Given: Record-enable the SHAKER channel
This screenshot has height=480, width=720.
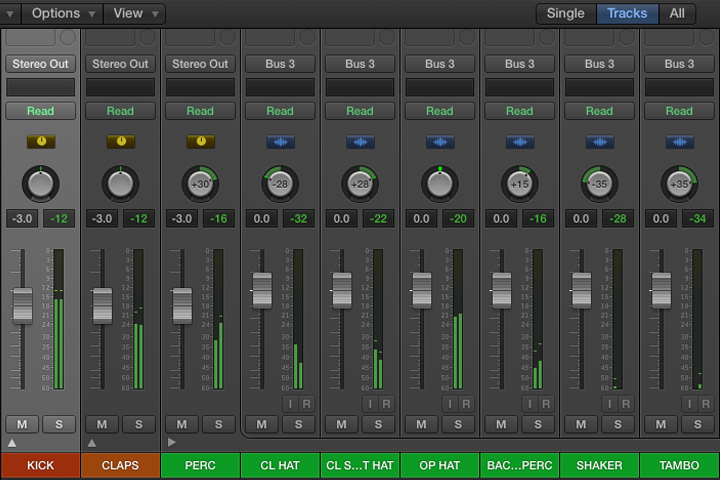Looking at the screenshot, I should pos(626,404).
